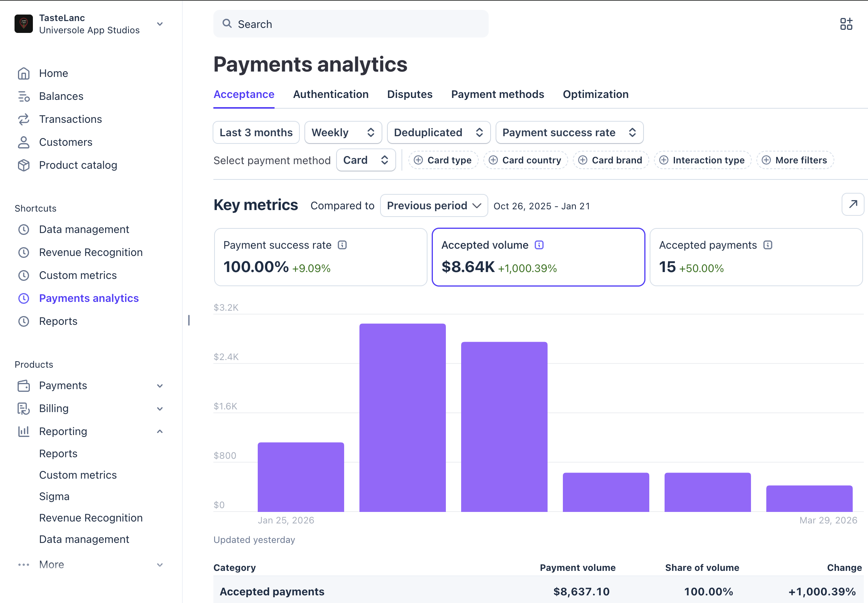Select the Accepted payments metric card
The width and height of the screenshot is (868, 603).
click(756, 257)
